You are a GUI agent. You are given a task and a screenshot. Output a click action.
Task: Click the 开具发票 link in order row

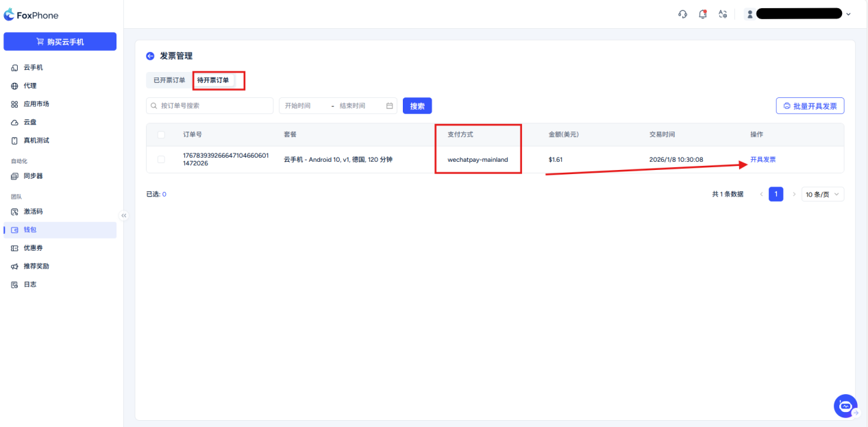coord(762,160)
